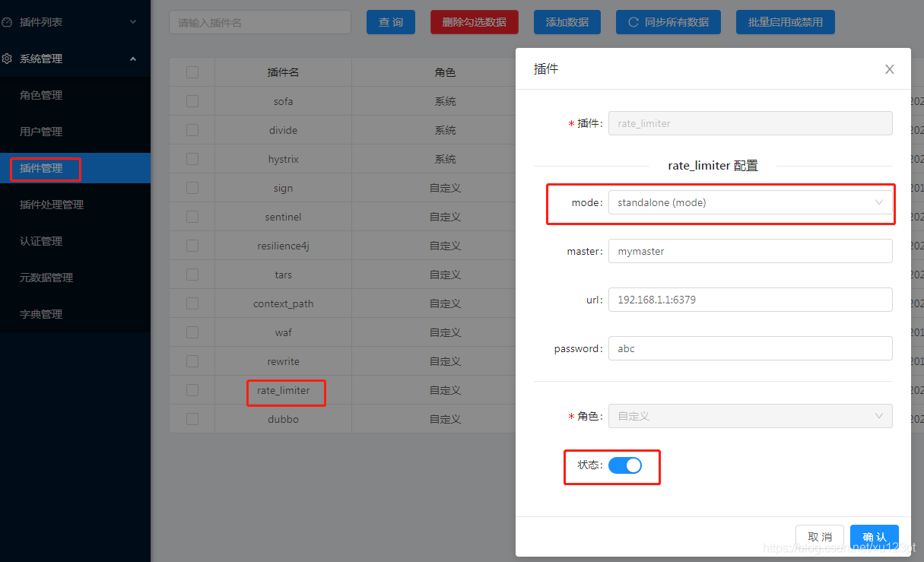Check the sign row checkbox
Viewport: 924px width, 562px height.
(192, 188)
